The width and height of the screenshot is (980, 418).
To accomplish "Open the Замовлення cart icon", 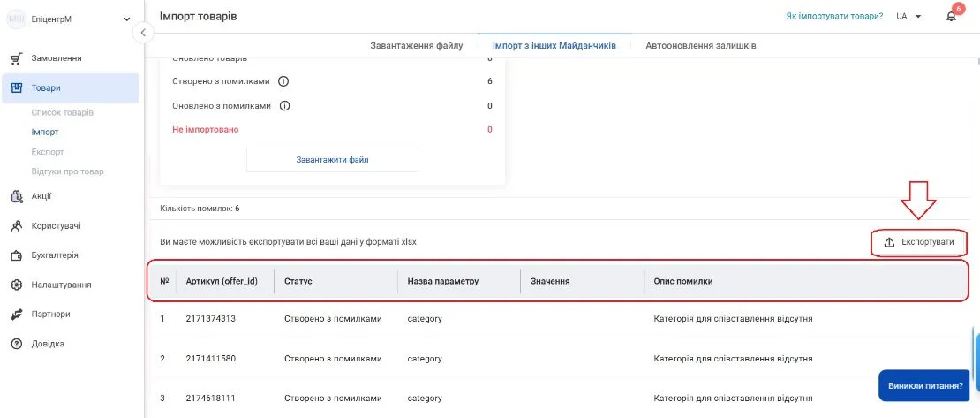I will click(x=17, y=59).
